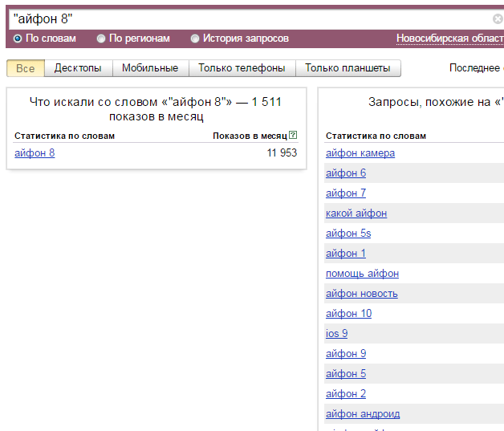Switch to the Все tab
504x431 pixels.
26,68
